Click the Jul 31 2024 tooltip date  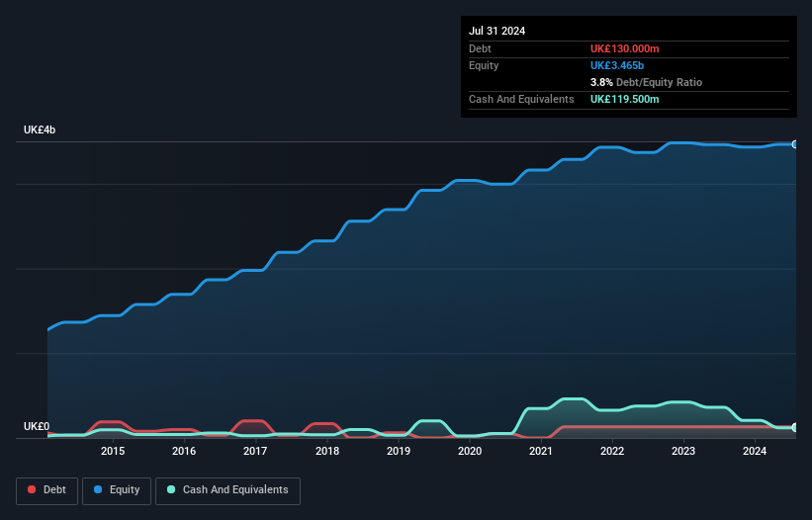click(497, 31)
